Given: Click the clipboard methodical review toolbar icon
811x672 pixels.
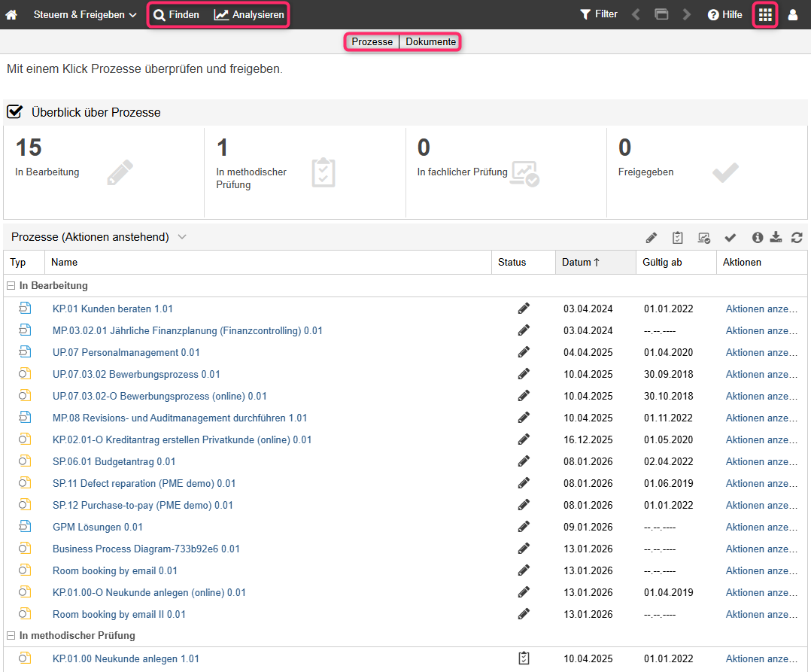Looking at the screenshot, I should tap(678, 238).
